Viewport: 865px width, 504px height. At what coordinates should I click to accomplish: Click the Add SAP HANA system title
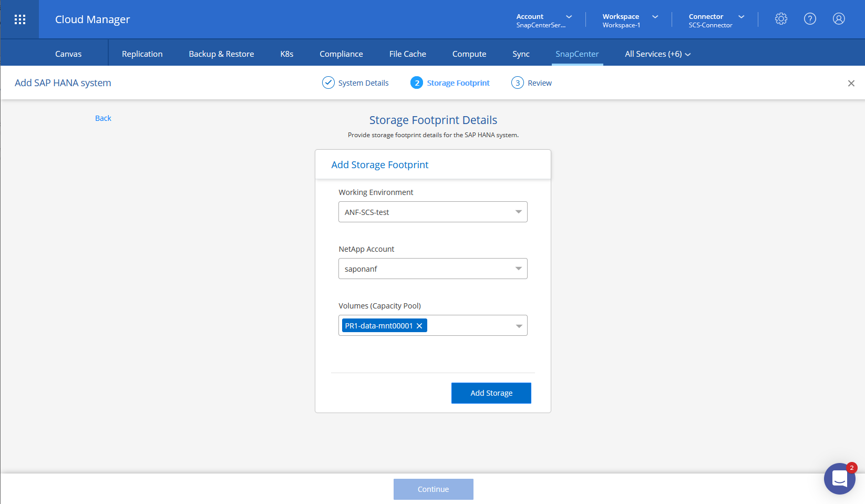tap(63, 83)
